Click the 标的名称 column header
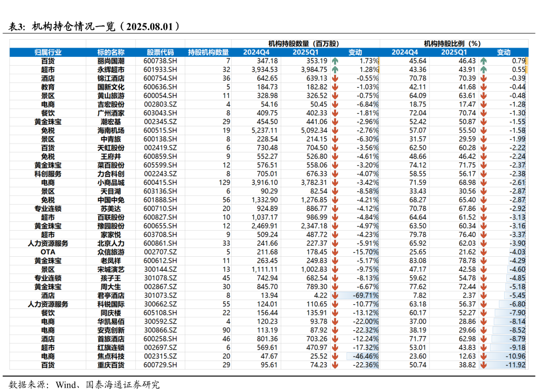Image resolution: width=538 pixels, height=392 pixels. point(111,53)
